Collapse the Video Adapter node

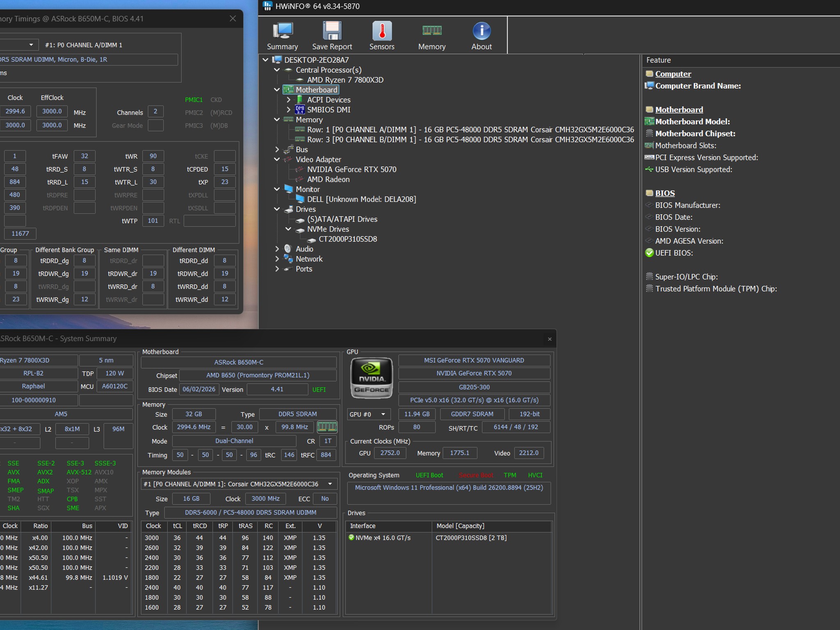[277, 160]
